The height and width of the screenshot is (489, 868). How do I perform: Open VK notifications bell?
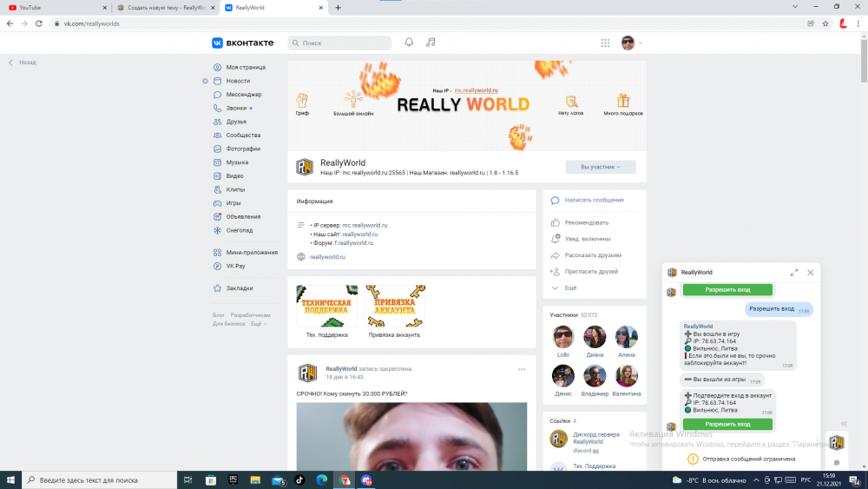click(409, 43)
